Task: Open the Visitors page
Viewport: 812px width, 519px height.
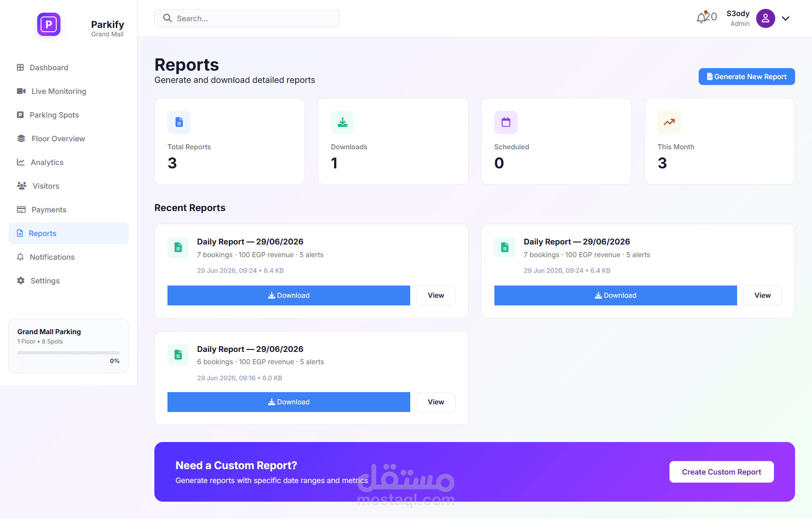Action: click(69, 186)
